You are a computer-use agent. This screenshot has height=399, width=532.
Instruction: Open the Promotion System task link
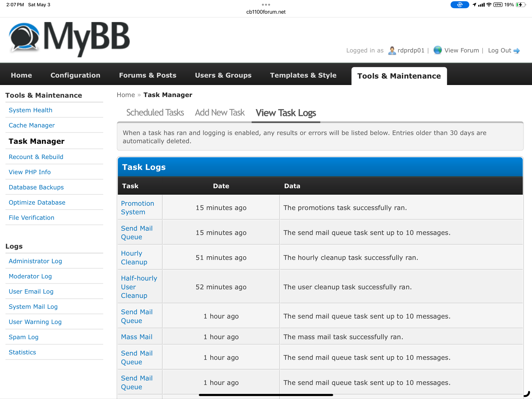coord(137,208)
